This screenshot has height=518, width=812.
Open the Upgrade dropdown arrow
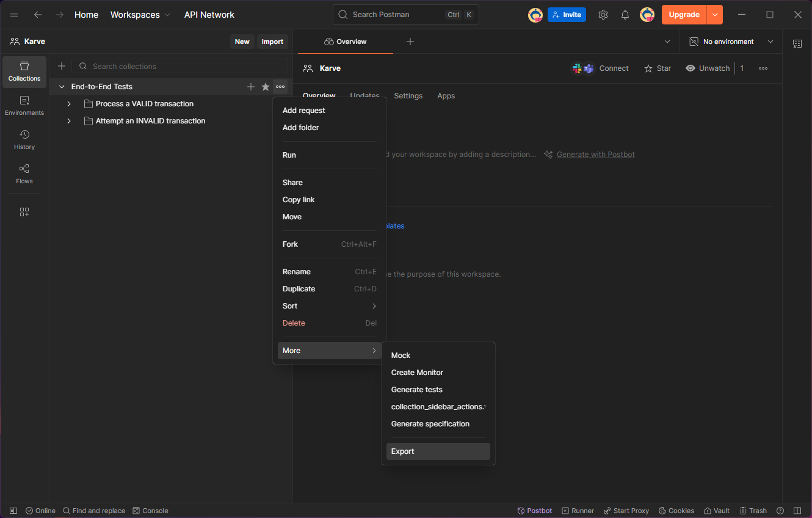click(x=715, y=15)
